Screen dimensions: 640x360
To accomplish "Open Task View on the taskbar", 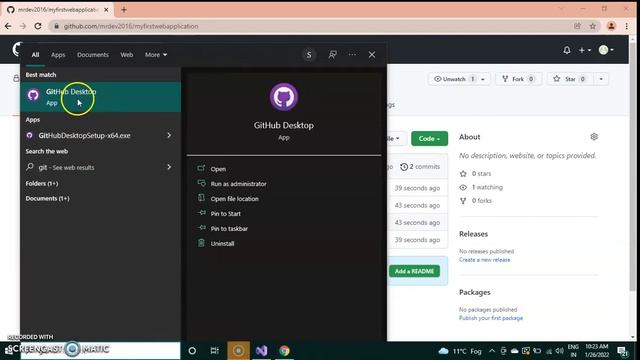I will [214, 351].
